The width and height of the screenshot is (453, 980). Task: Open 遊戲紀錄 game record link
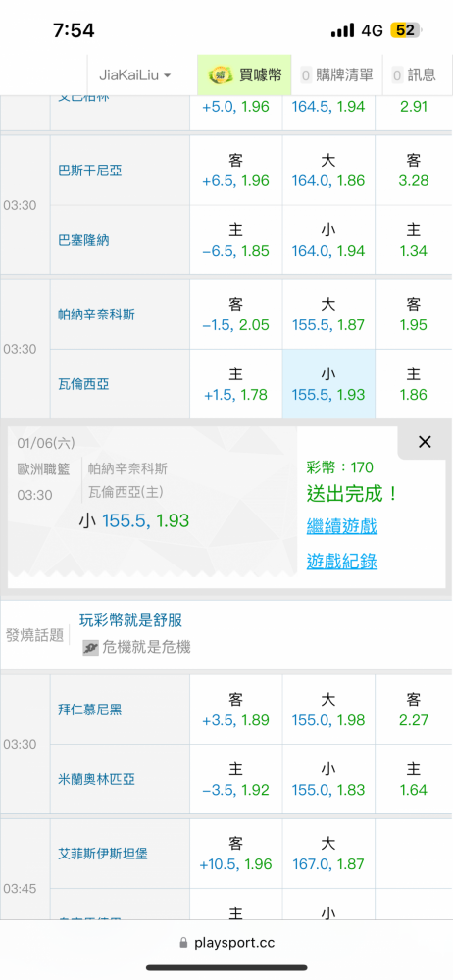click(x=341, y=562)
